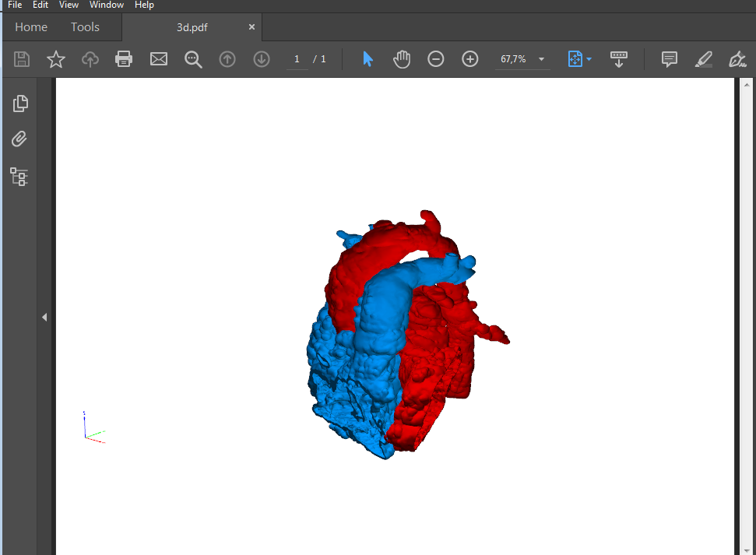Click the 67,7% zoom value field
This screenshot has width=756, height=555.
pos(514,59)
